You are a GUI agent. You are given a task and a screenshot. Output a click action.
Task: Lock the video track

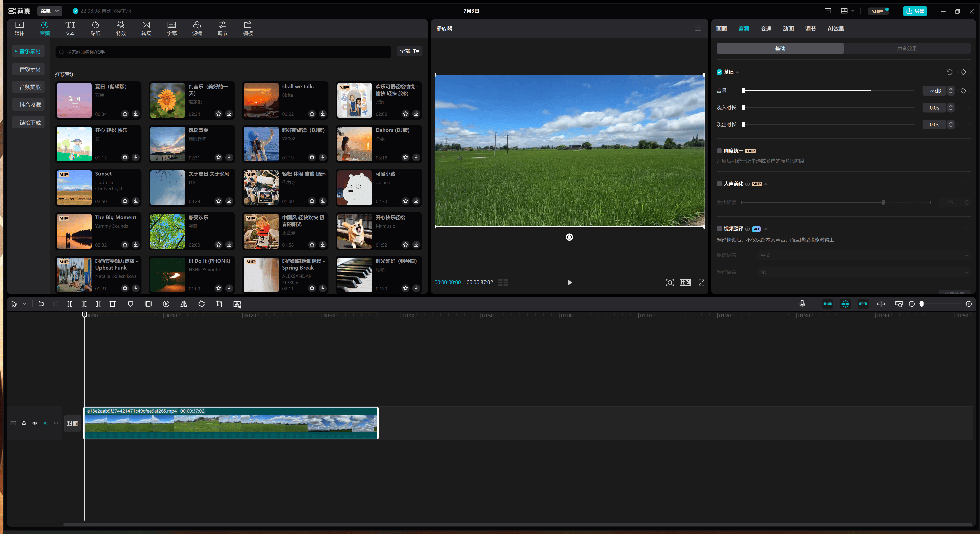[x=24, y=423]
